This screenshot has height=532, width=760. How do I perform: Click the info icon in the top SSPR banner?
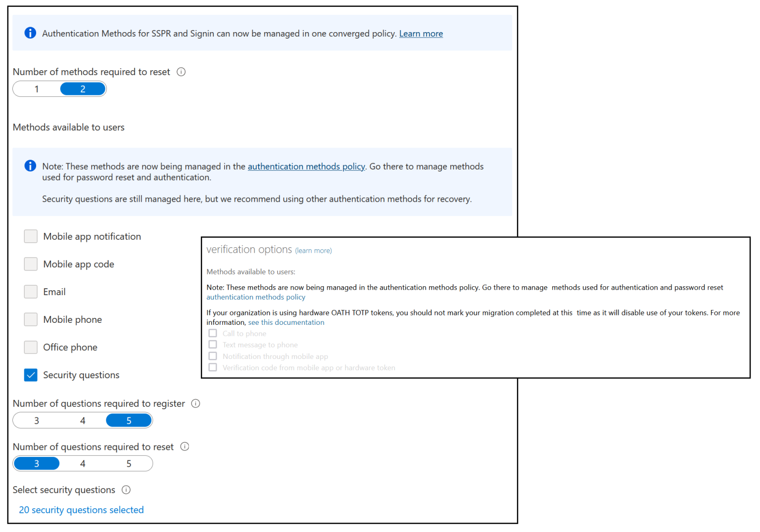pyautogui.click(x=30, y=33)
